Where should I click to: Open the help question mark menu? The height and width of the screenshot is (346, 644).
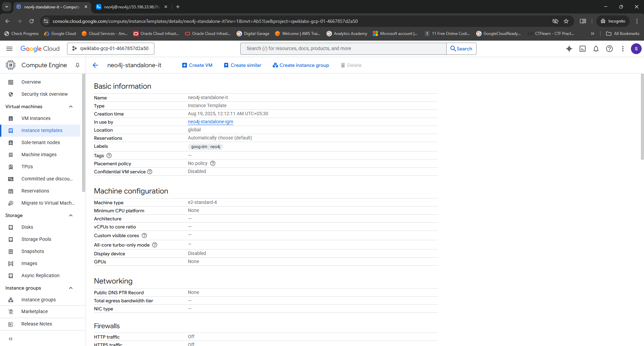(609, 49)
